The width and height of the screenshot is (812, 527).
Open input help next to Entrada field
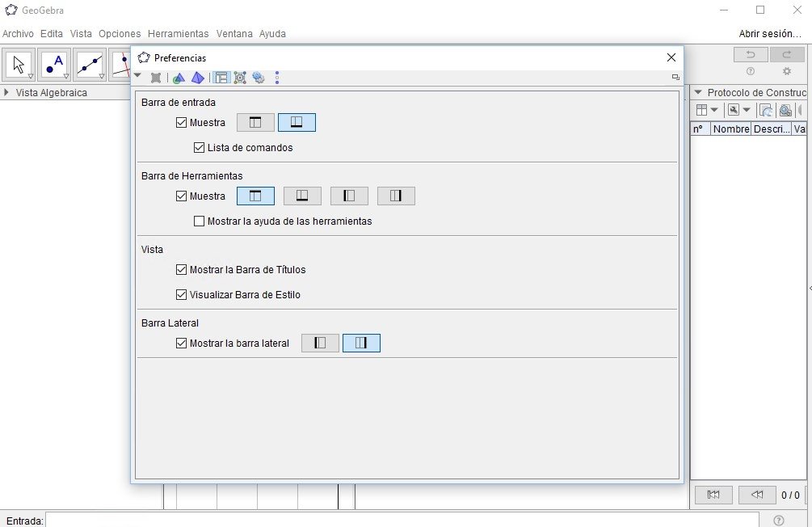point(778,521)
